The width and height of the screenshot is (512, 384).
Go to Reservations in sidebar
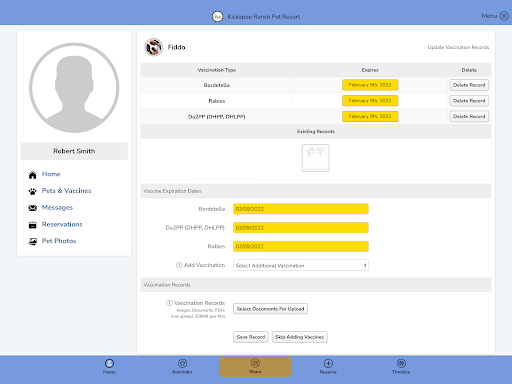(62, 224)
